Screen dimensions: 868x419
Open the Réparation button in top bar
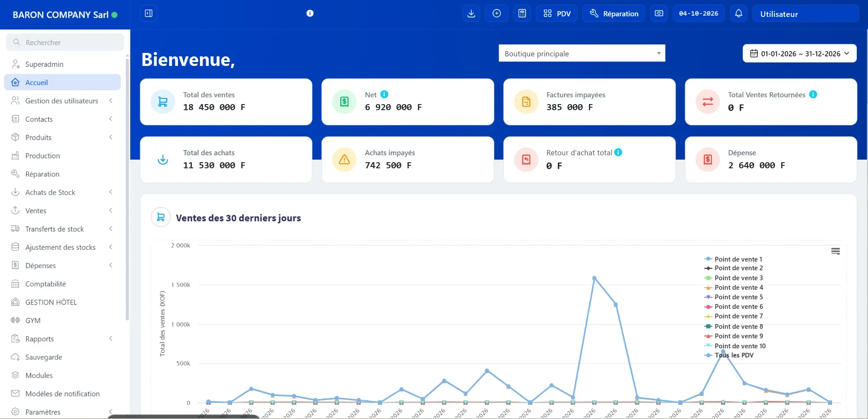tap(614, 13)
